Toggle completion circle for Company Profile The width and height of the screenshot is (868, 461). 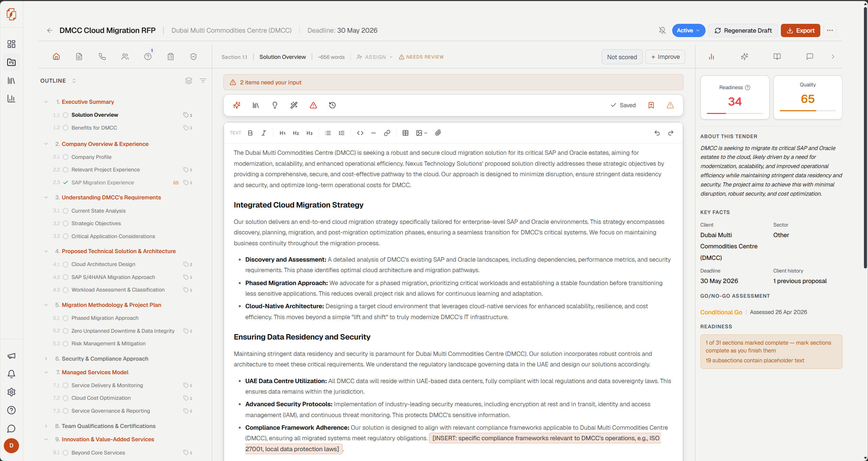coord(66,157)
